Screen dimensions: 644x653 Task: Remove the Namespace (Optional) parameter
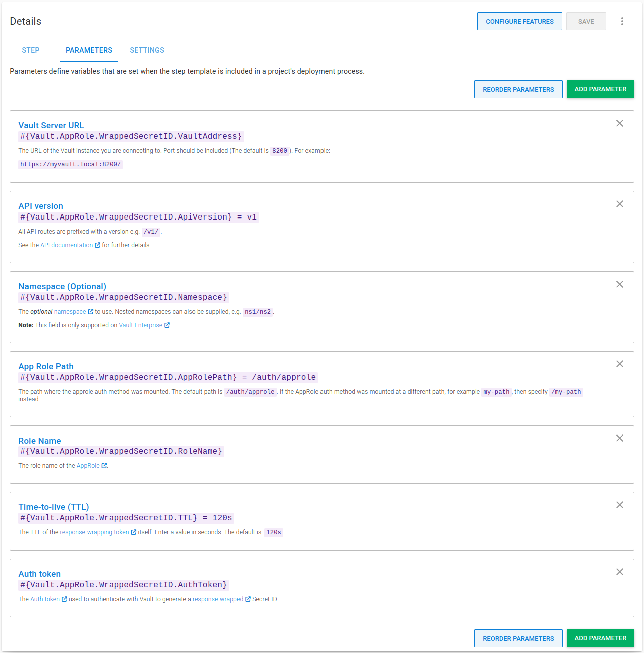click(619, 285)
